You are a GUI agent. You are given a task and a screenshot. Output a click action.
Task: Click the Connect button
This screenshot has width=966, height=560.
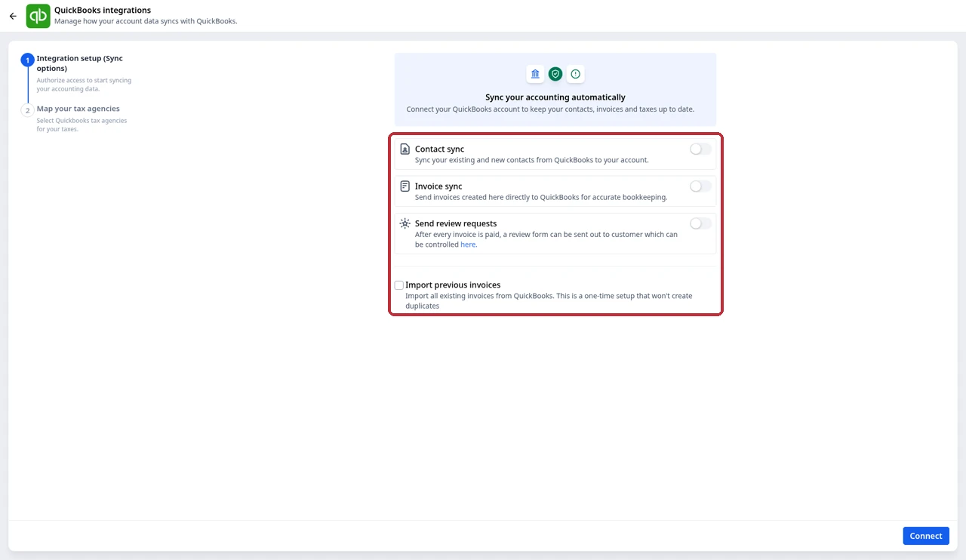[926, 536]
